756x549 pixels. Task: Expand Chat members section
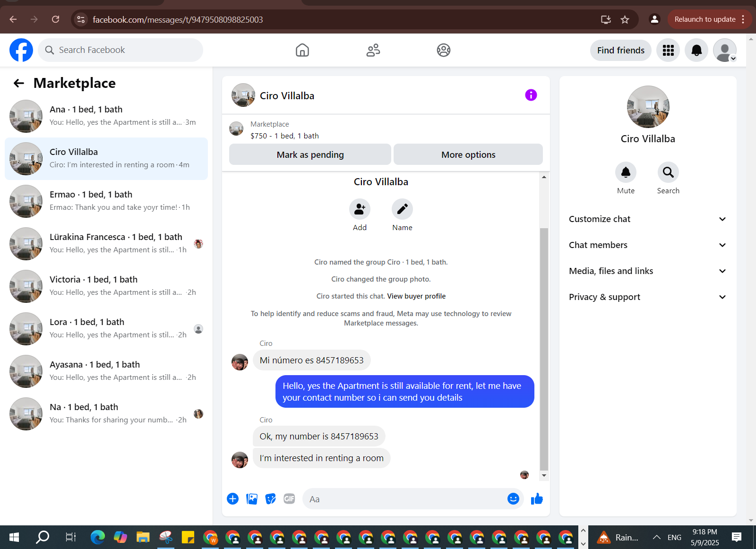coord(648,245)
